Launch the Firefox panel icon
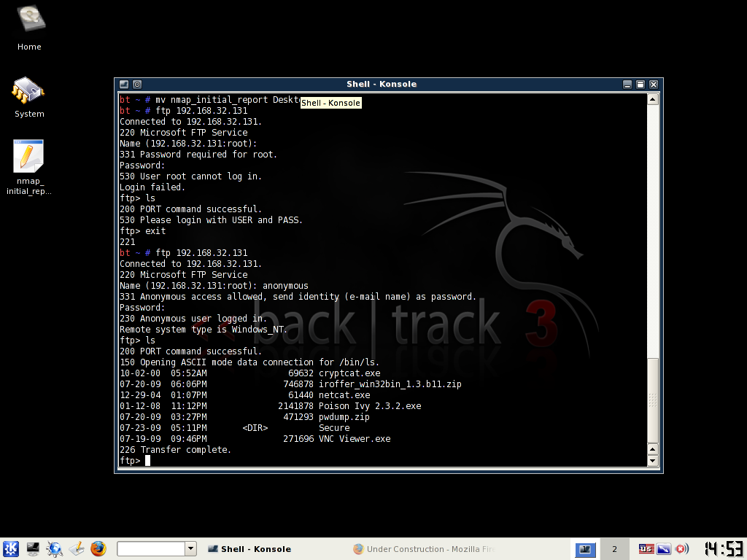Screen dimensions: 747x560 [x=98, y=548]
